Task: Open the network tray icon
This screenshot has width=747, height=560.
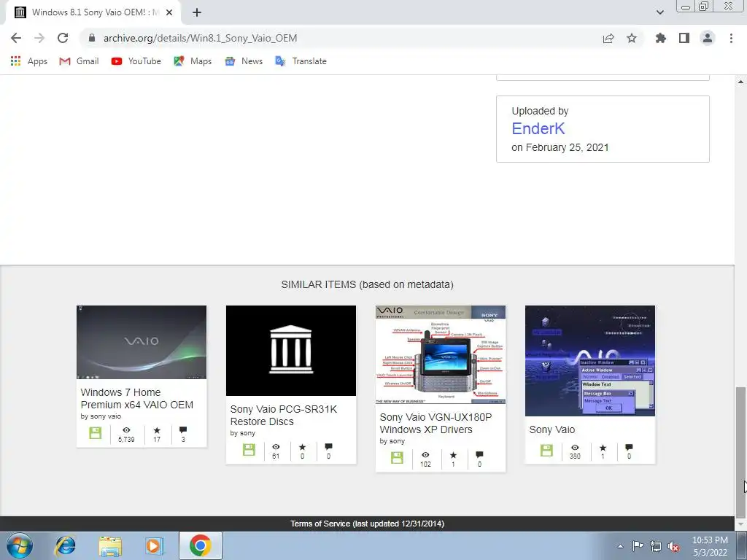Action: [x=656, y=546]
